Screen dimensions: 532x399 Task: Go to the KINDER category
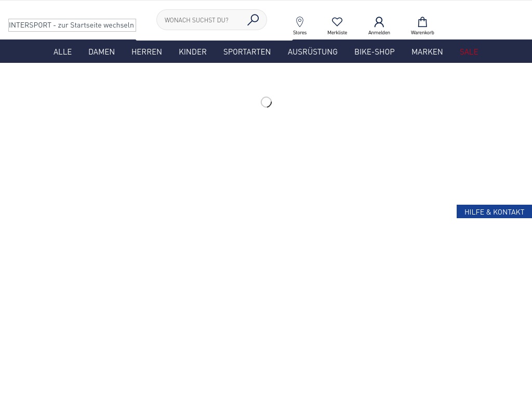tap(193, 51)
